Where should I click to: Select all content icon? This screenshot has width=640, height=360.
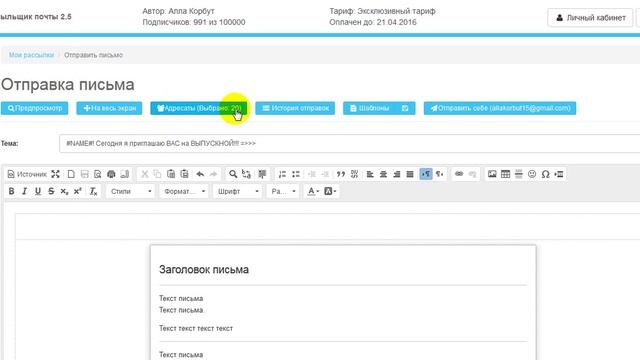[x=262, y=174]
